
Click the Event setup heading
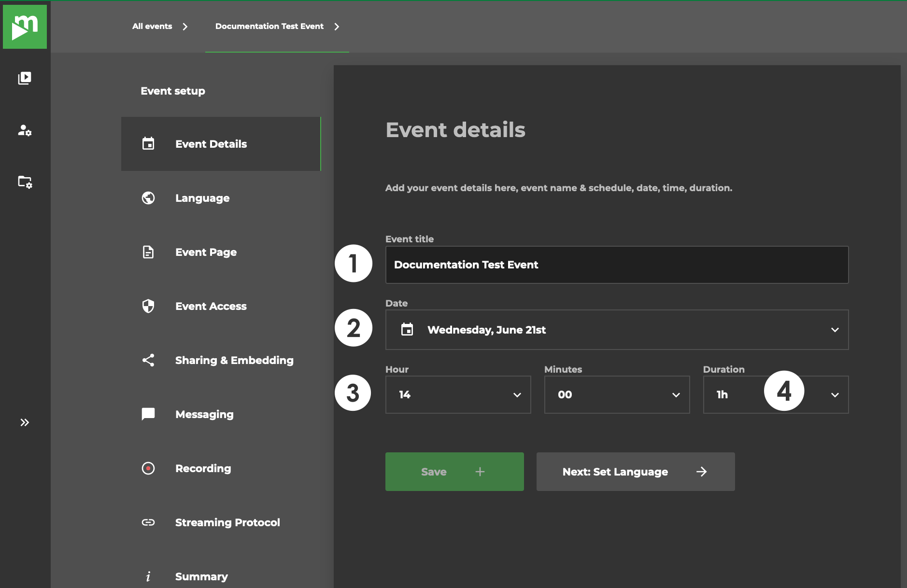pos(173,91)
